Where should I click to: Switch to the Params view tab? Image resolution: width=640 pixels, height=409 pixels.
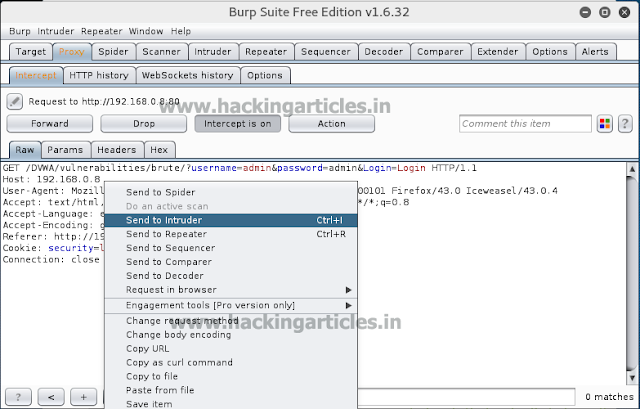(x=65, y=150)
